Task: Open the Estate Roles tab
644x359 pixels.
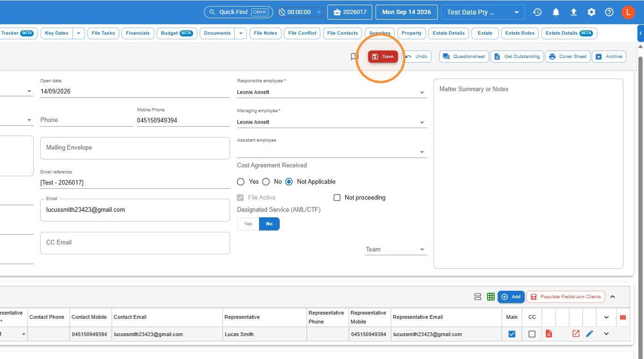Action: tap(520, 33)
